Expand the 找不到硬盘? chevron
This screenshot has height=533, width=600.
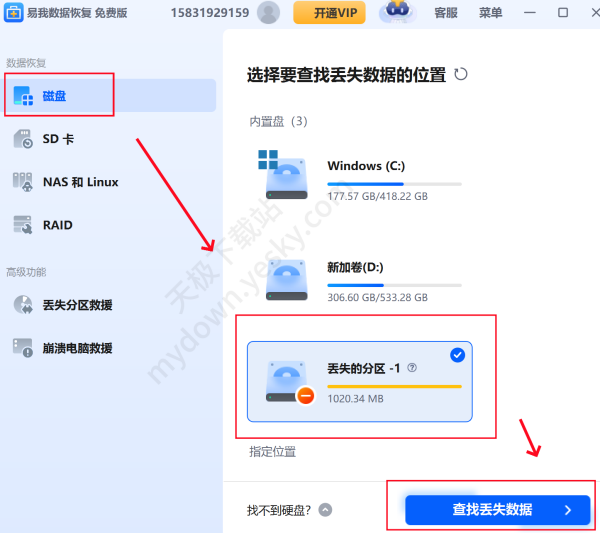[x=324, y=510]
